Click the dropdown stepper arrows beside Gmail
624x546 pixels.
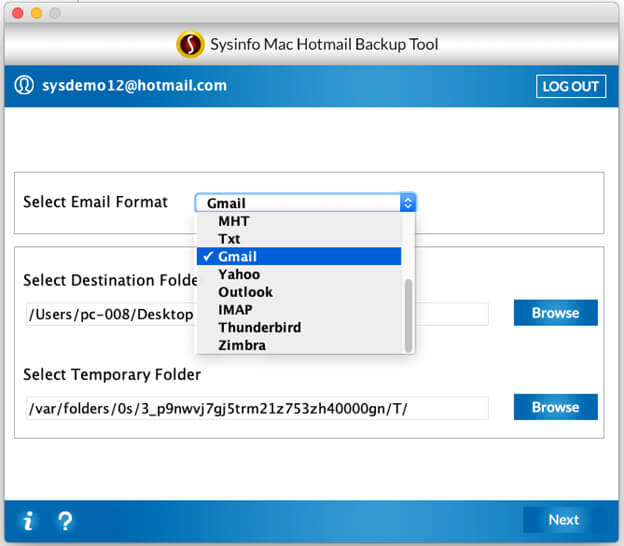[x=408, y=203]
